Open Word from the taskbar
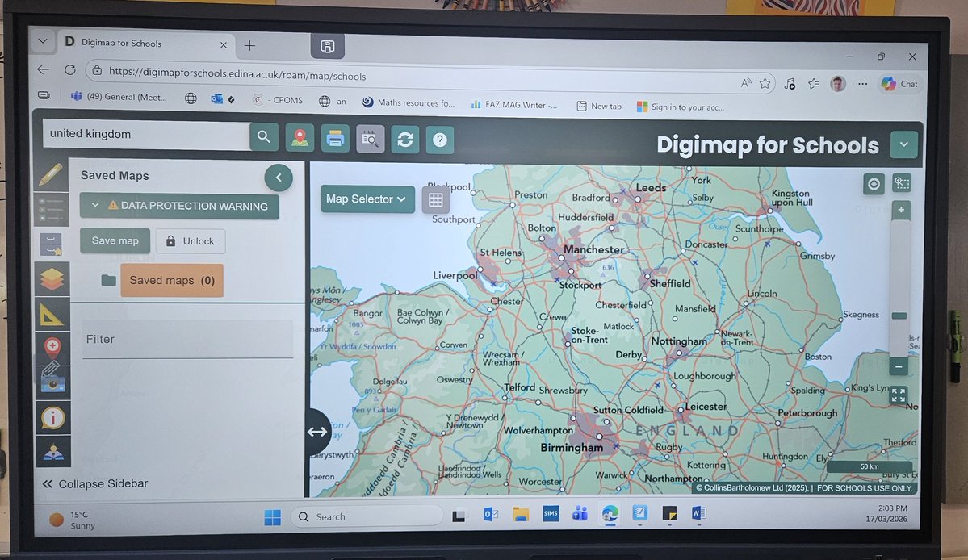This screenshot has width=968, height=560. click(x=698, y=512)
